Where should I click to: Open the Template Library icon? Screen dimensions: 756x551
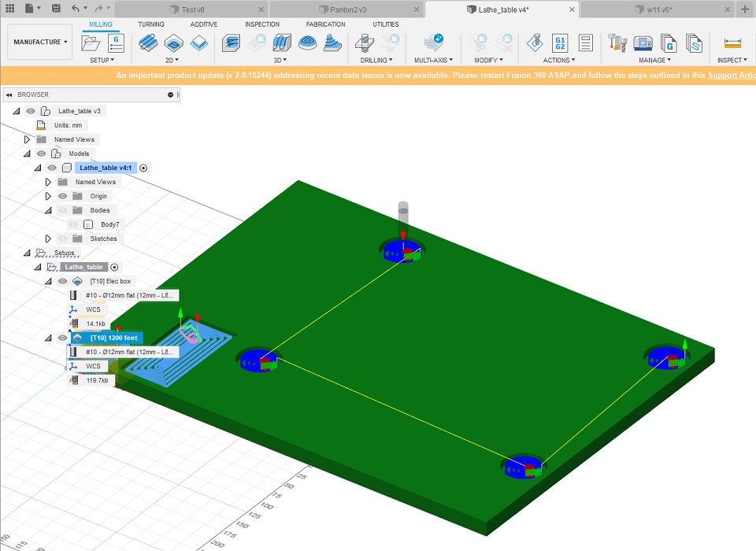(694, 43)
